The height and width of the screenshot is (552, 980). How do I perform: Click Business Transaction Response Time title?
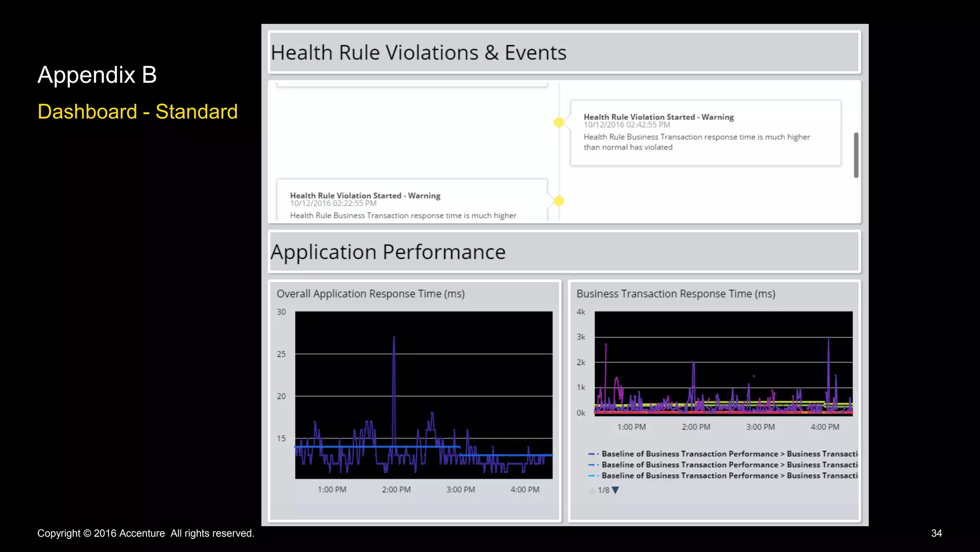(675, 294)
